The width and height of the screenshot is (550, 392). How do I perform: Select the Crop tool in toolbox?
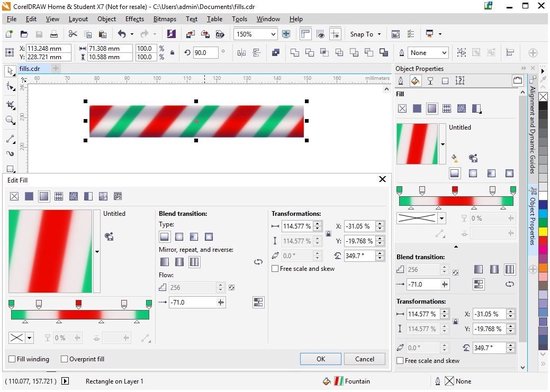point(10,104)
